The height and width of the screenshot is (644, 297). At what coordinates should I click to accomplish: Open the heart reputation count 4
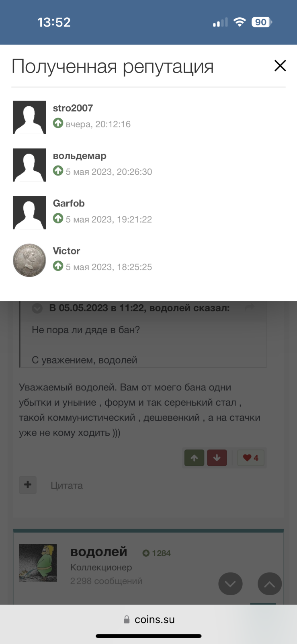click(x=251, y=458)
